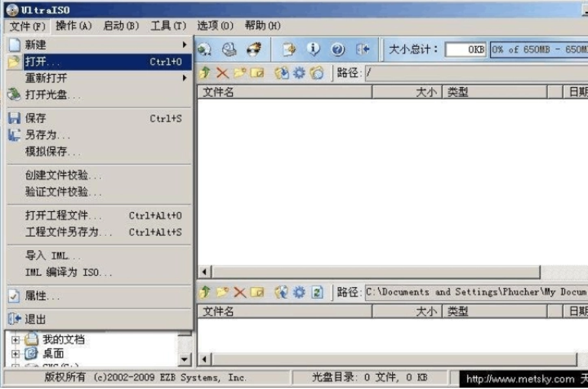Click the UltraISO disc icon in title bar
The width and height of the screenshot is (588, 389).
[12, 9]
